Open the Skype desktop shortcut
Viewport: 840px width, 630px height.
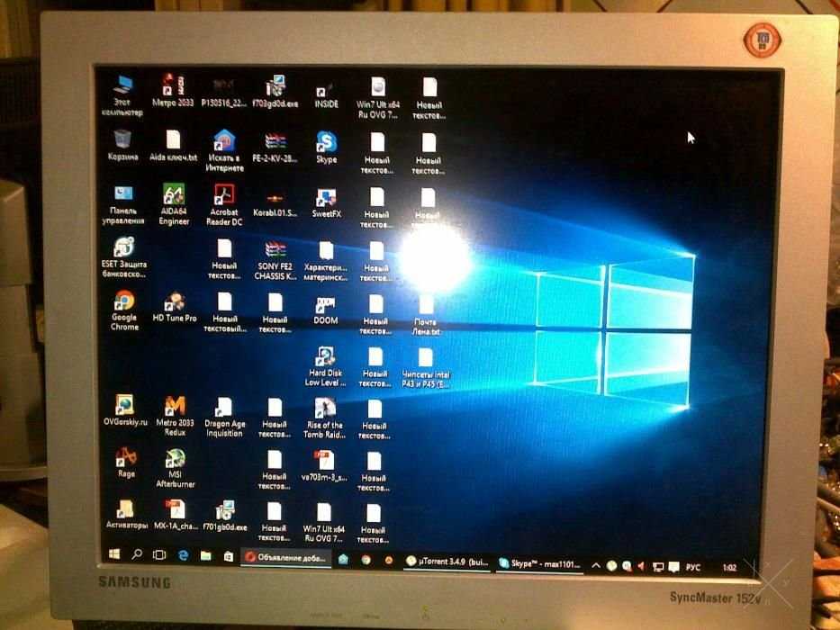pyautogui.click(x=326, y=148)
